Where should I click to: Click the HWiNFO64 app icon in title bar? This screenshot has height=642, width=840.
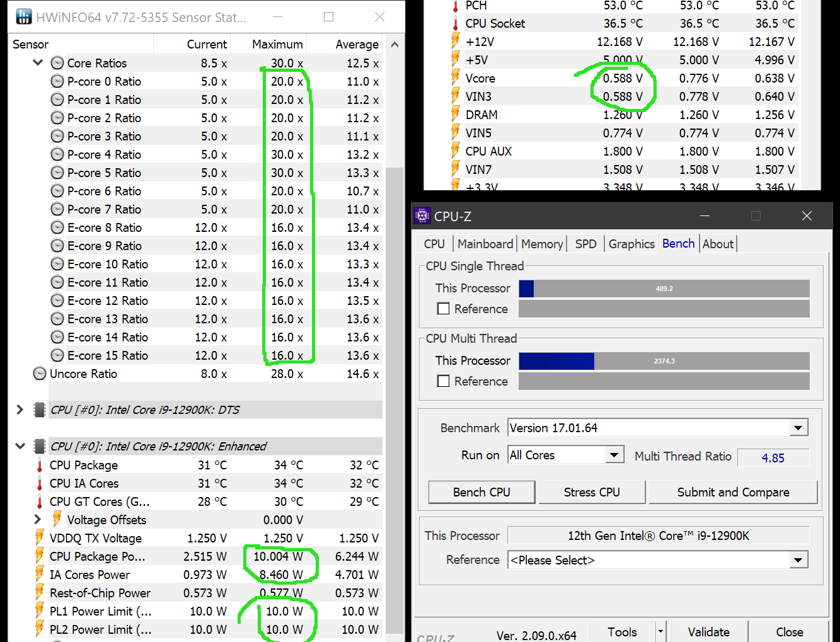[24, 17]
